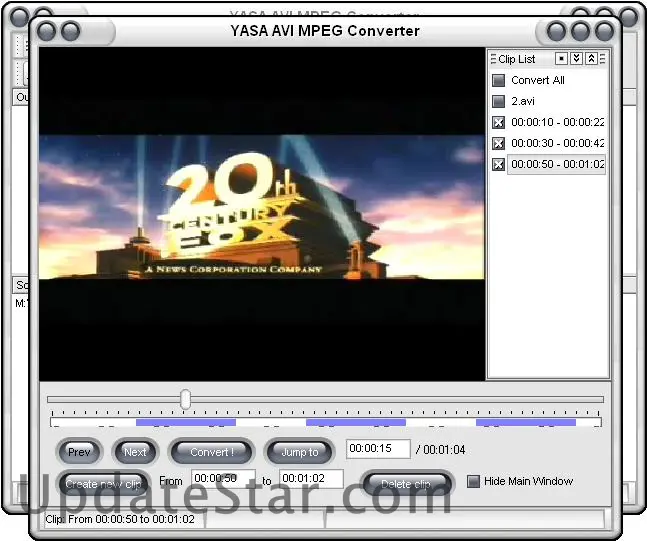This screenshot has height=541, width=647.
Task: Select the 00:00:30 - 00:00:42 clip entry
Action: (x=557, y=143)
